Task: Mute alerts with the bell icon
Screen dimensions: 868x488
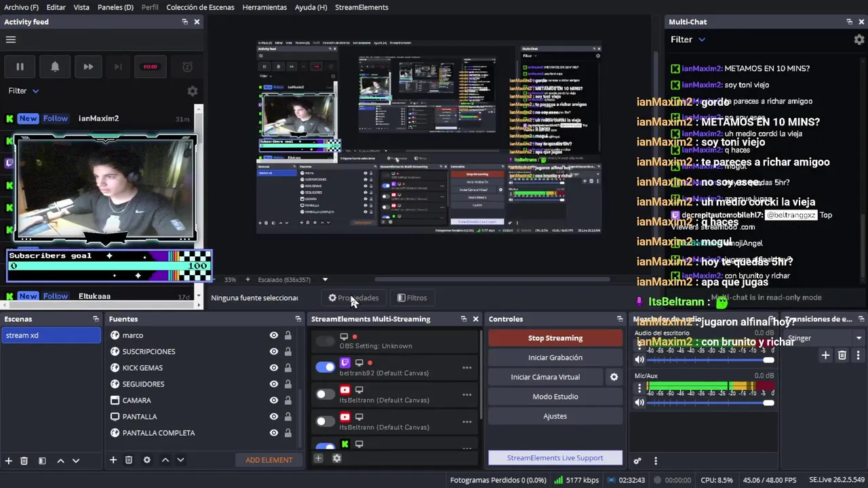Action: [55, 66]
